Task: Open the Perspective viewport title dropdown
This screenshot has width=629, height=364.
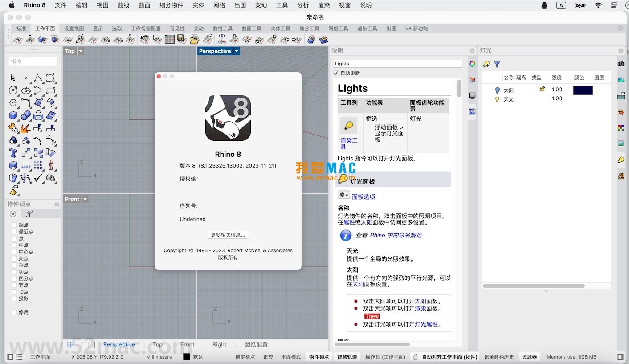Action: pyautogui.click(x=237, y=51)
